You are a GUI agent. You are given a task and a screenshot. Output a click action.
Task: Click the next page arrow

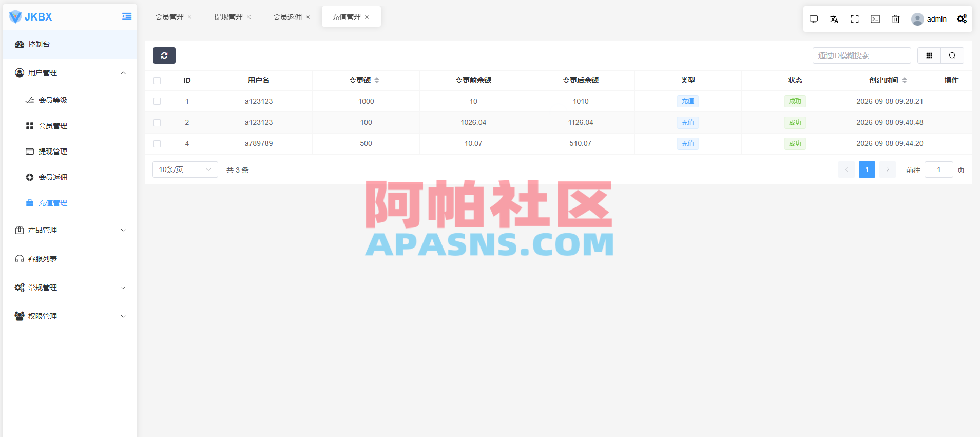click(x=888, y=169)
